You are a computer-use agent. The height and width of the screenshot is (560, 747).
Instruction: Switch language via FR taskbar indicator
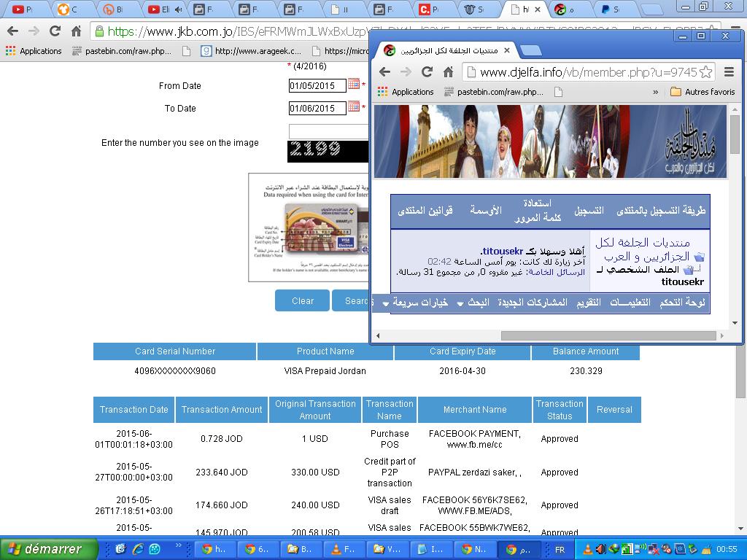pos(560,550)
